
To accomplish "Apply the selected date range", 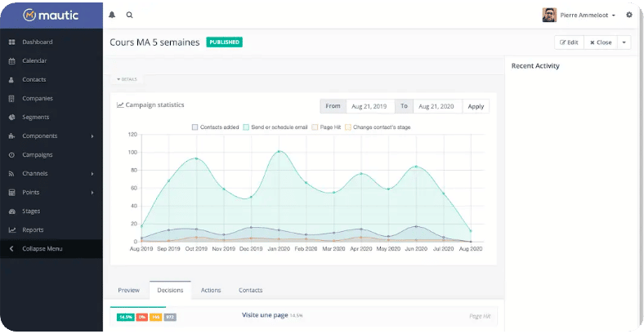I will click(476, 106).
